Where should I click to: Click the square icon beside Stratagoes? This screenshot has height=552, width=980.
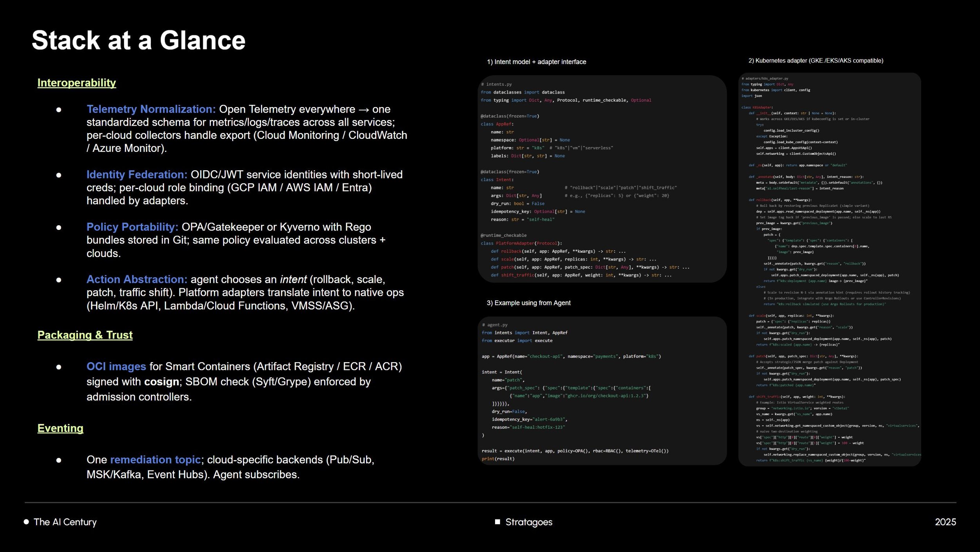point(497,522)
